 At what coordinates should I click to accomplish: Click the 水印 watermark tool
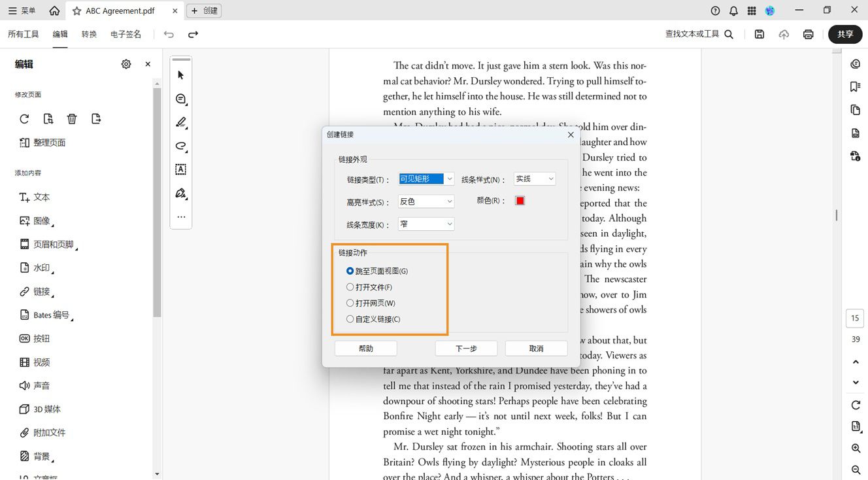(x=37, y=267)
